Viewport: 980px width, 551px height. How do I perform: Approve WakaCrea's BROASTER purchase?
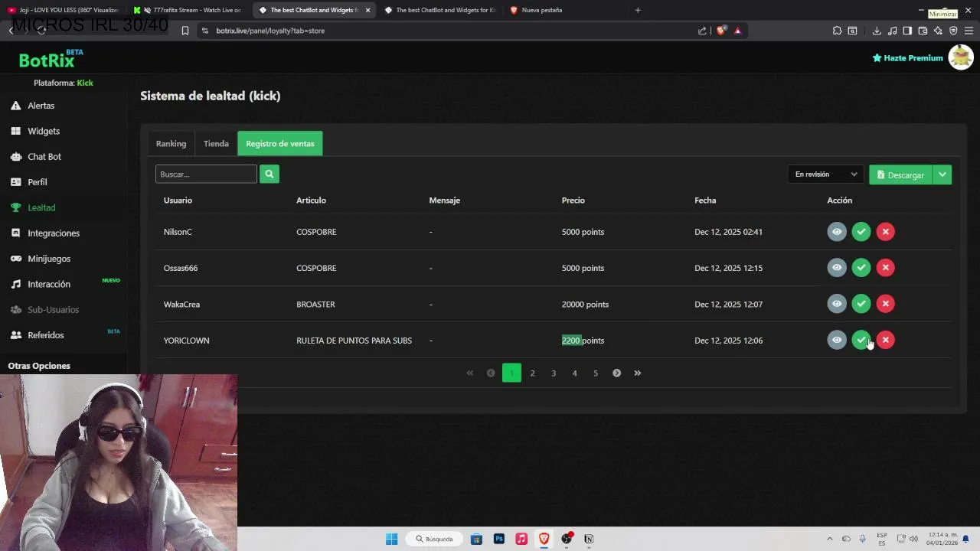point(861,304)
